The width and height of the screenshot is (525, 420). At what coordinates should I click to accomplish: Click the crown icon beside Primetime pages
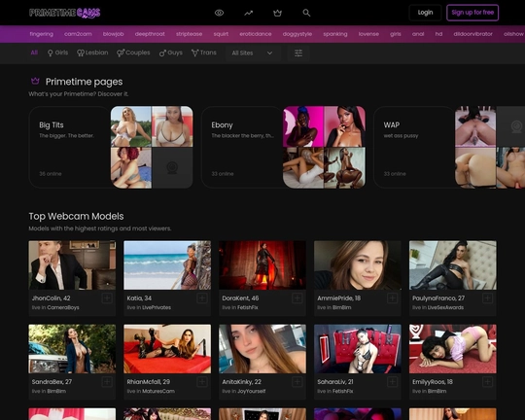[35, 81]
